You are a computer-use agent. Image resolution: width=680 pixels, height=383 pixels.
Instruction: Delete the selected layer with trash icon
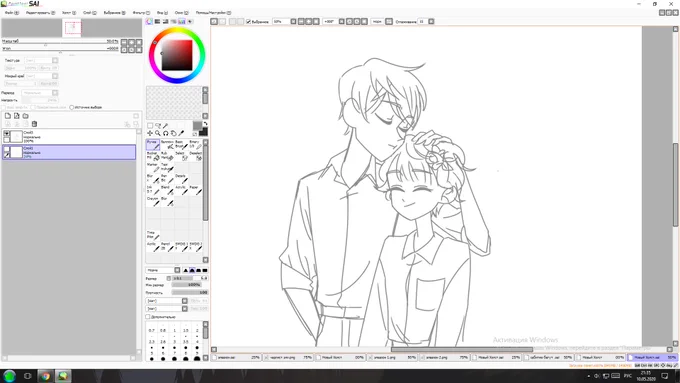coord(34,124)
